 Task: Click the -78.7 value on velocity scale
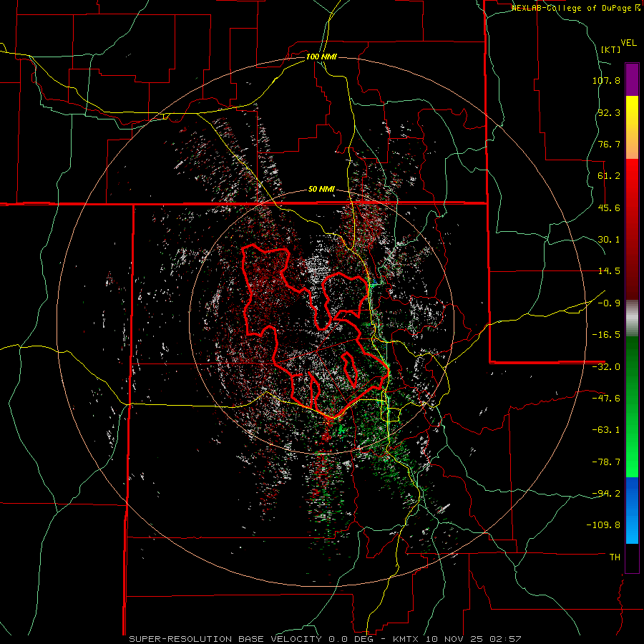coord(606,462)
